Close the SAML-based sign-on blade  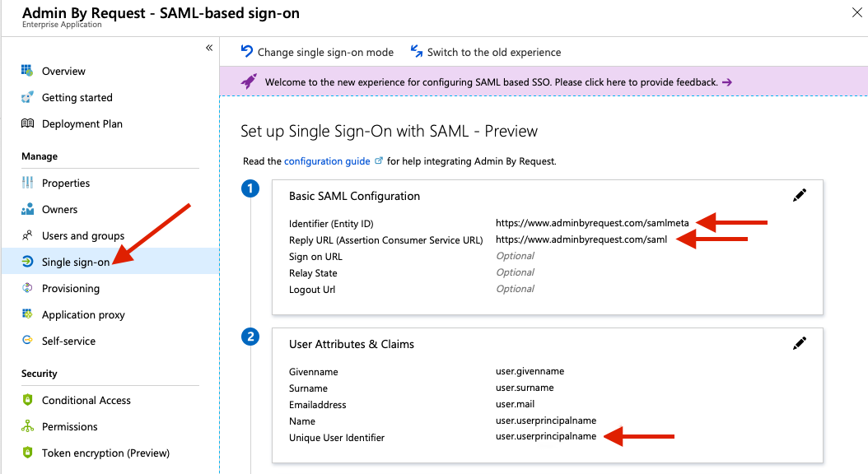point(856,12)
